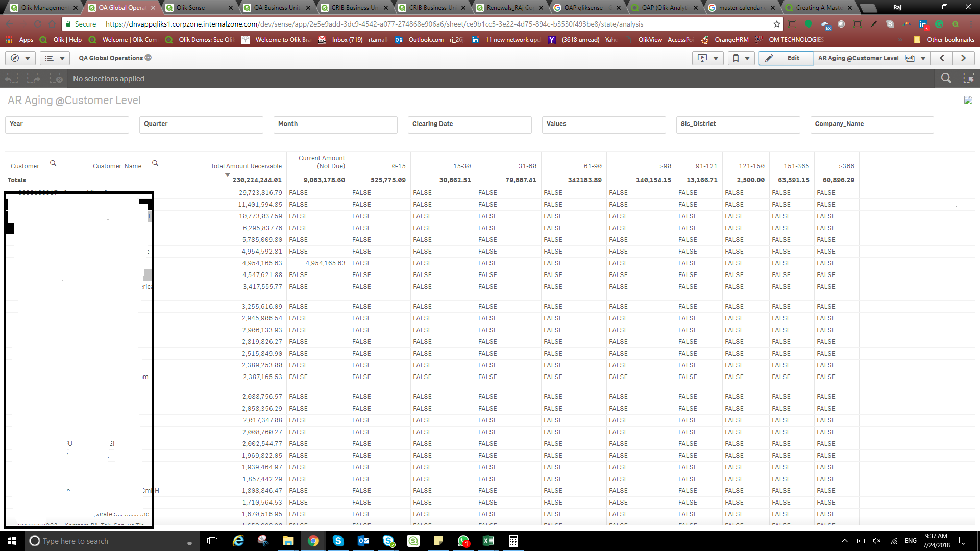This screenshot has height=551, width=980.
Task: Click the Type here to search box
Action: tap(112, 541)
